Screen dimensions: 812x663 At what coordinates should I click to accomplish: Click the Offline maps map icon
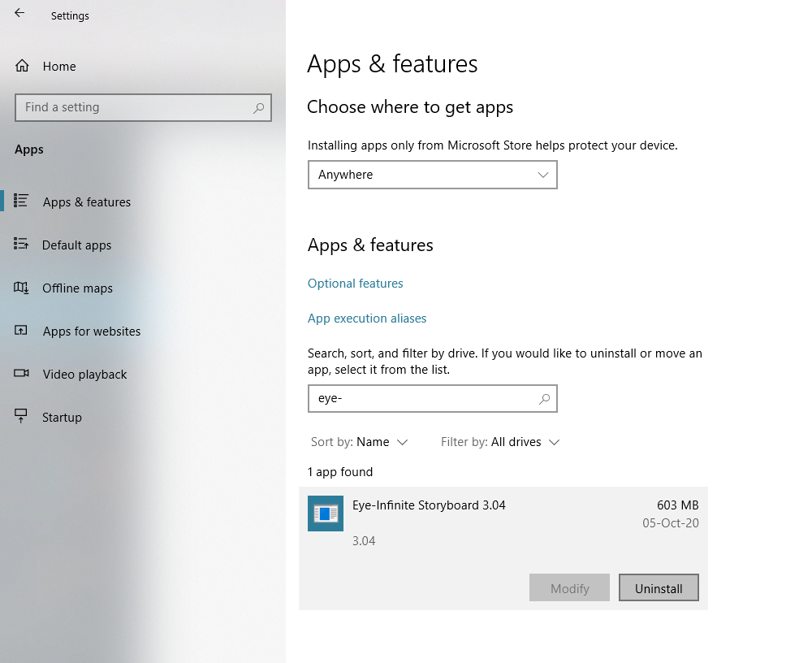[x=21, y=287]
